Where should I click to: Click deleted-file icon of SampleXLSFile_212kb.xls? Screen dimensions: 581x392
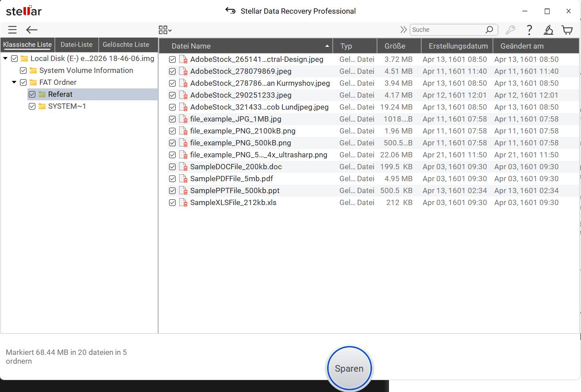(x=183, y=202)
